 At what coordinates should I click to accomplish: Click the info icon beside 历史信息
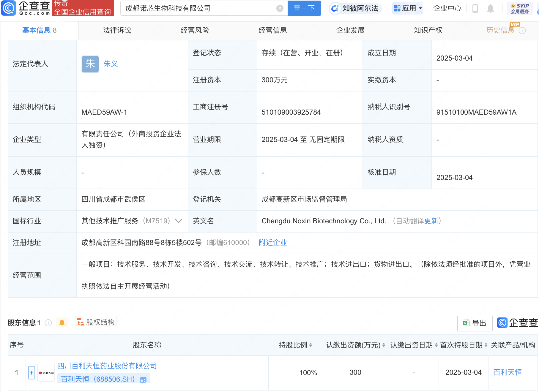[522, 31]
